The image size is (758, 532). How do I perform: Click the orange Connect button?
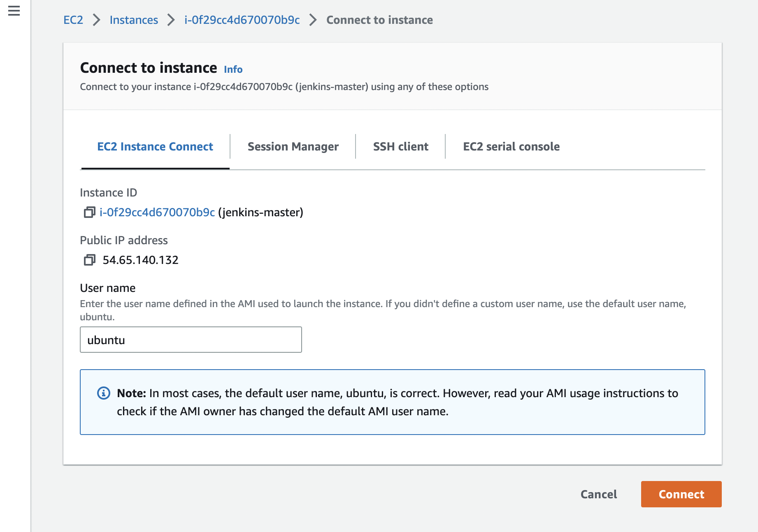coord(681,494)
